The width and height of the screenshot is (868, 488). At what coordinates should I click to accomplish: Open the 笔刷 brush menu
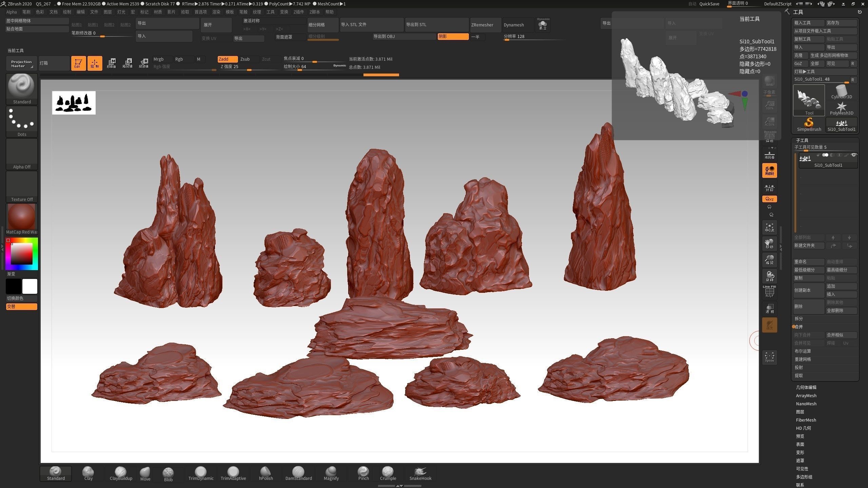pyautogui.click(x=26, y=12)
